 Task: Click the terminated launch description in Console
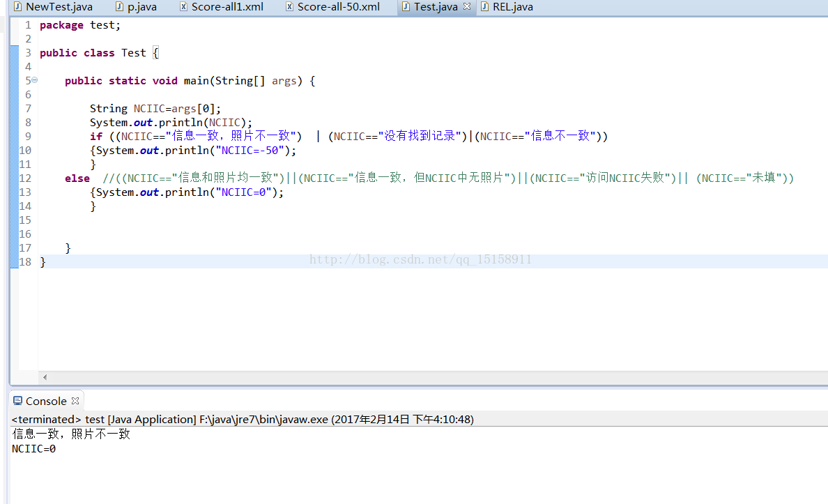point(243,420)
